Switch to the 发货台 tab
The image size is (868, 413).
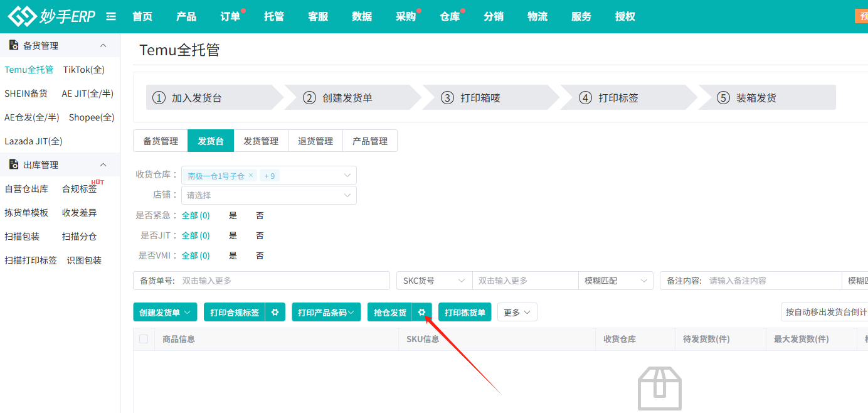coord(211,141)
